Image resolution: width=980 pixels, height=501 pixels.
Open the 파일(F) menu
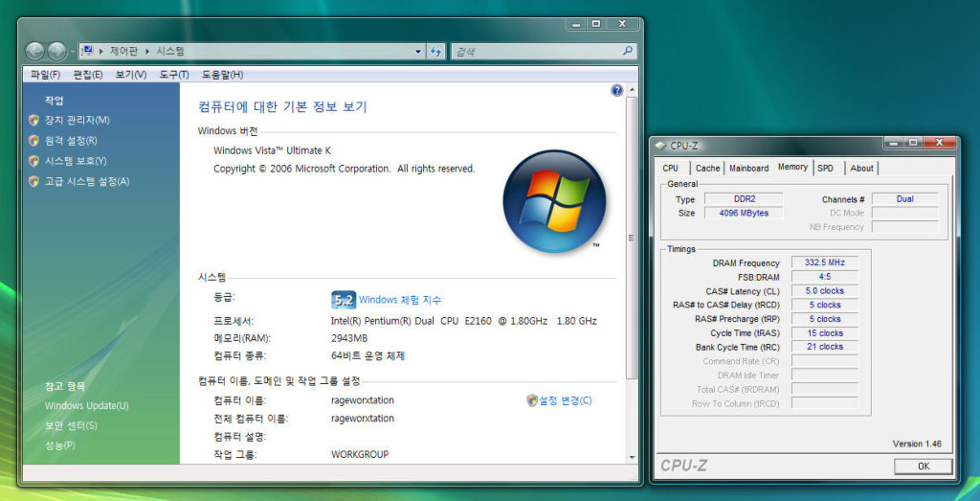pyautogui.click(x=45, y=75)
